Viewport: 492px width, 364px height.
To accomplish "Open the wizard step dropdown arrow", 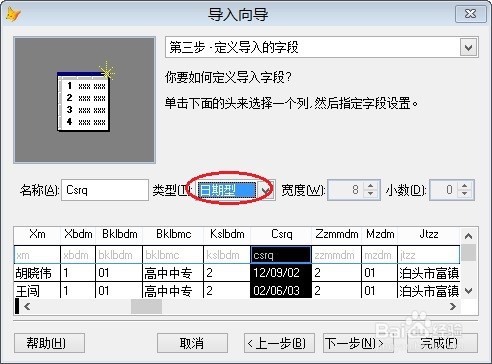I will pos(468,48).
